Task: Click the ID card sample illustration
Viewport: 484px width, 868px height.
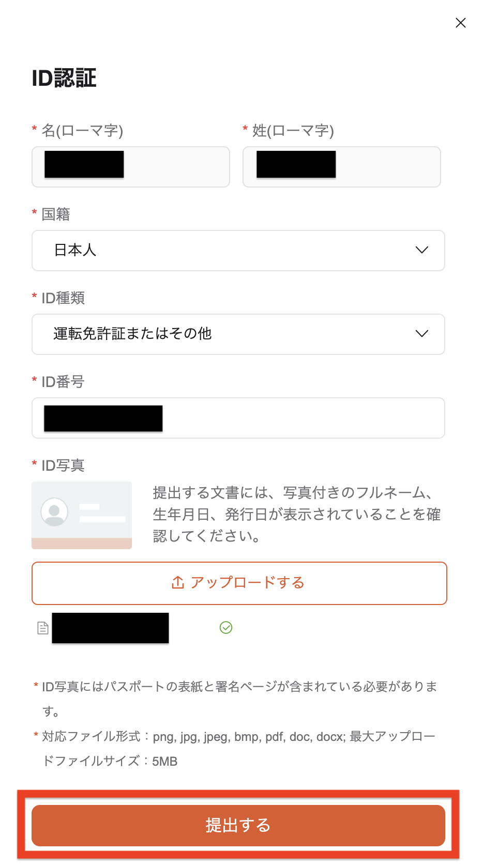Action: [x=81, y=515]
